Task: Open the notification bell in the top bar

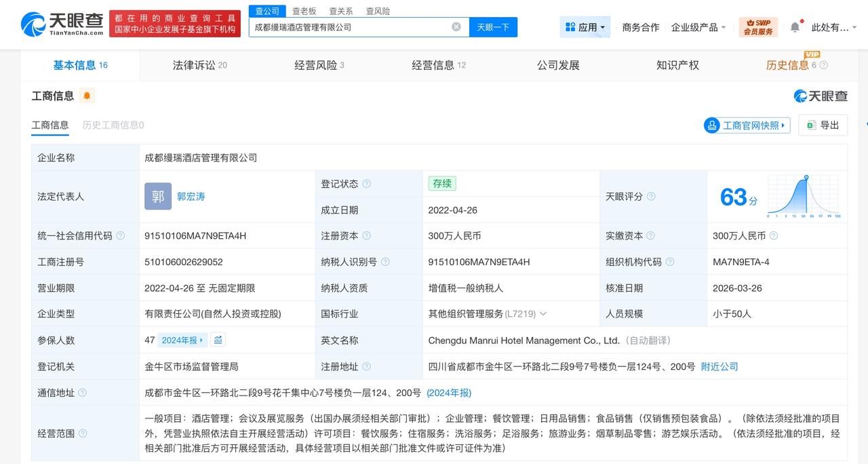Action: (795, 26)
